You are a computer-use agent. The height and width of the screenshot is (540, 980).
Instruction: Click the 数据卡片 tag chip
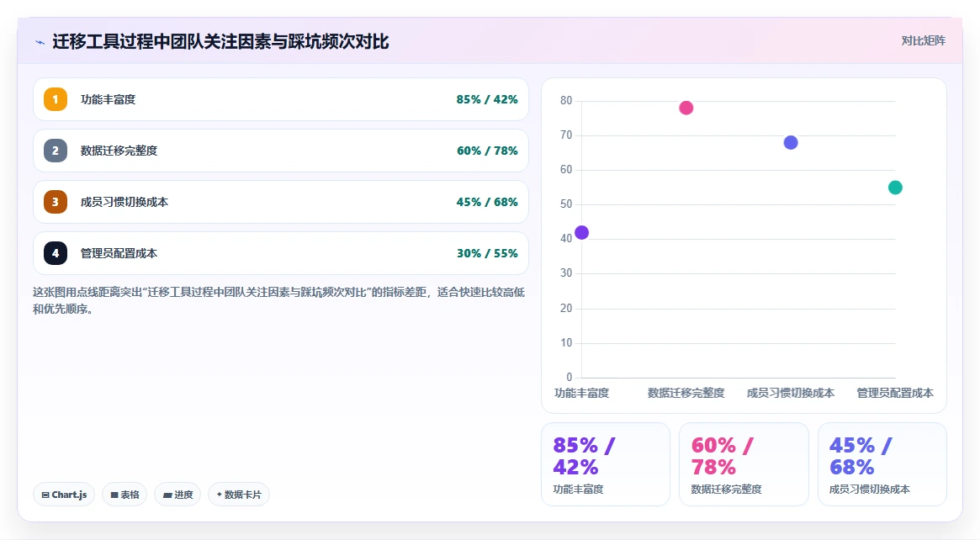[x=239, y=495]
